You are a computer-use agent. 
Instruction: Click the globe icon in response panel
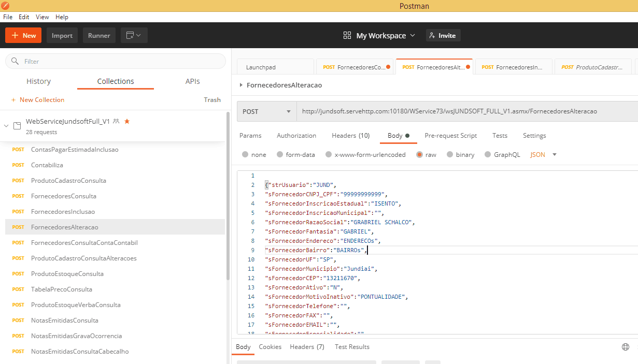point(626,347)
